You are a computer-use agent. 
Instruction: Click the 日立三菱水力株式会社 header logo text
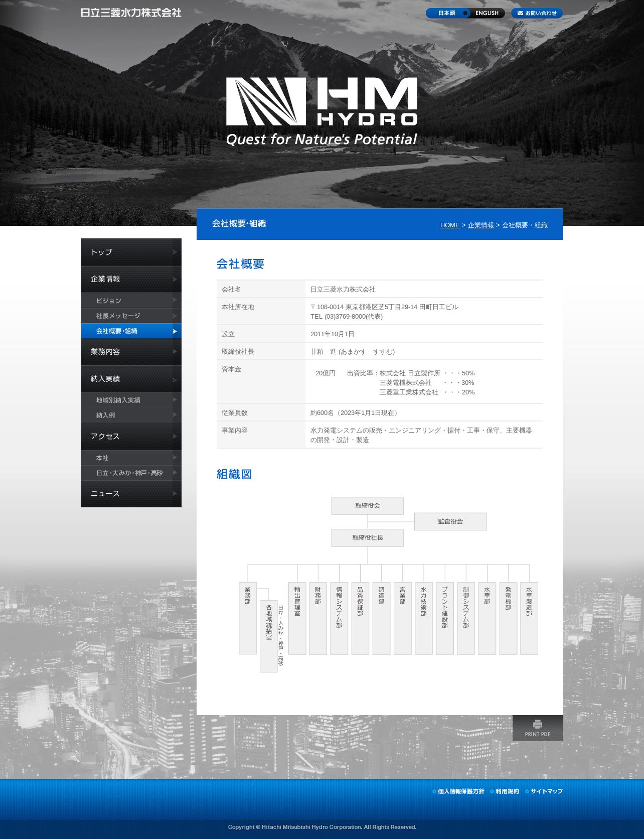pyautogui.click(x=131, y=13)
